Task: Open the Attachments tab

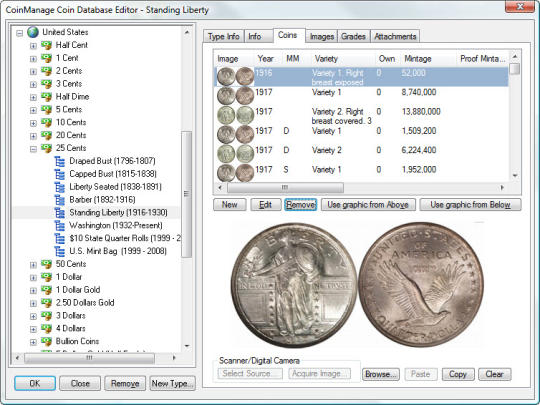Action: 395,37
